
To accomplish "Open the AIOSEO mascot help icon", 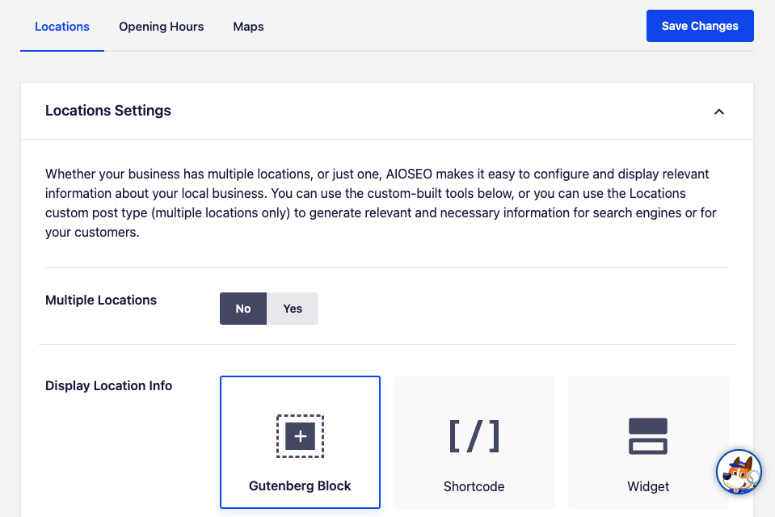I will click(738, 472).
